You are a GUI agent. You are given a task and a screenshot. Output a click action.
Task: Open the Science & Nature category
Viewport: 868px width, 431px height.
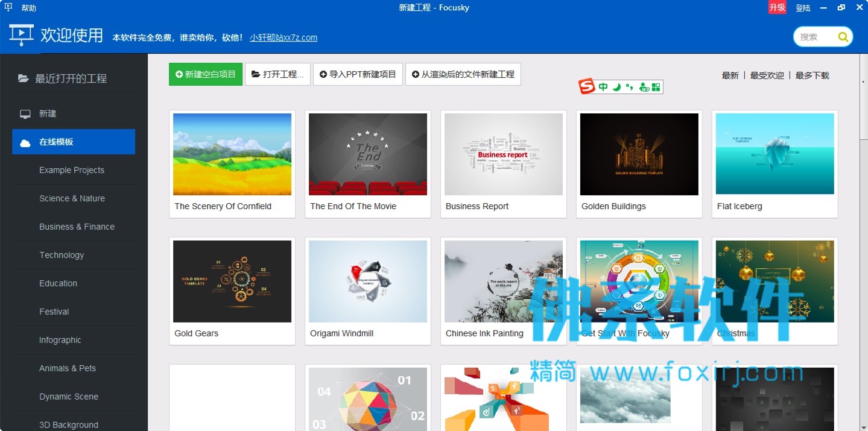click(72, 198)
